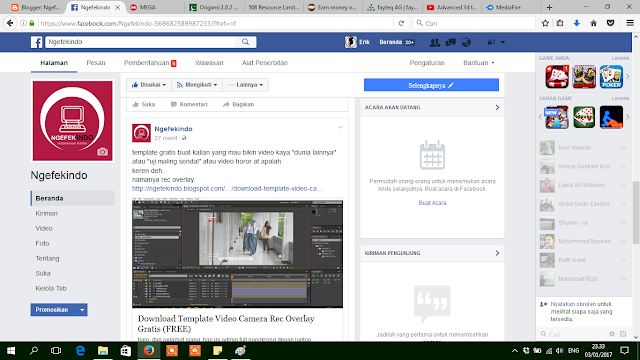Go to Firefox home icon
The height and width of the screenshot is (360, 640).
click(593, 23)
